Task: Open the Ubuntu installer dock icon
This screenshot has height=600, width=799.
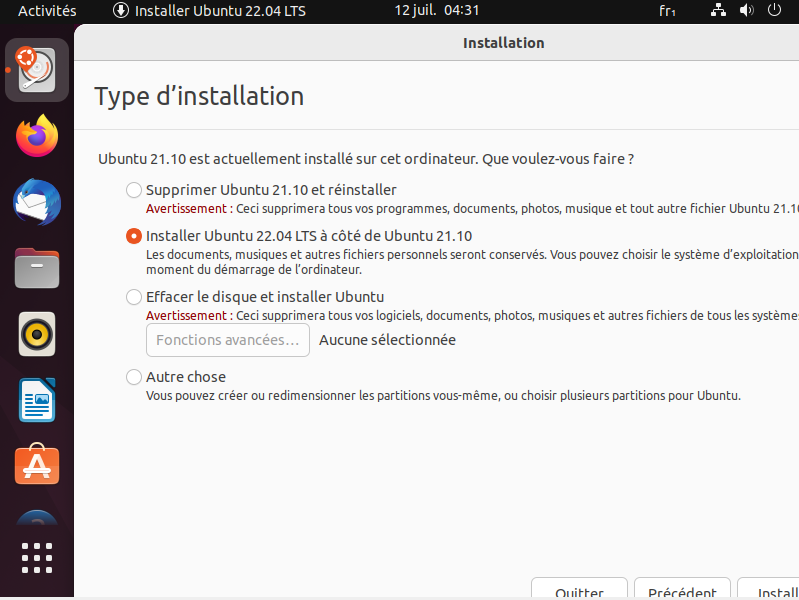Action: pos(37,70)
